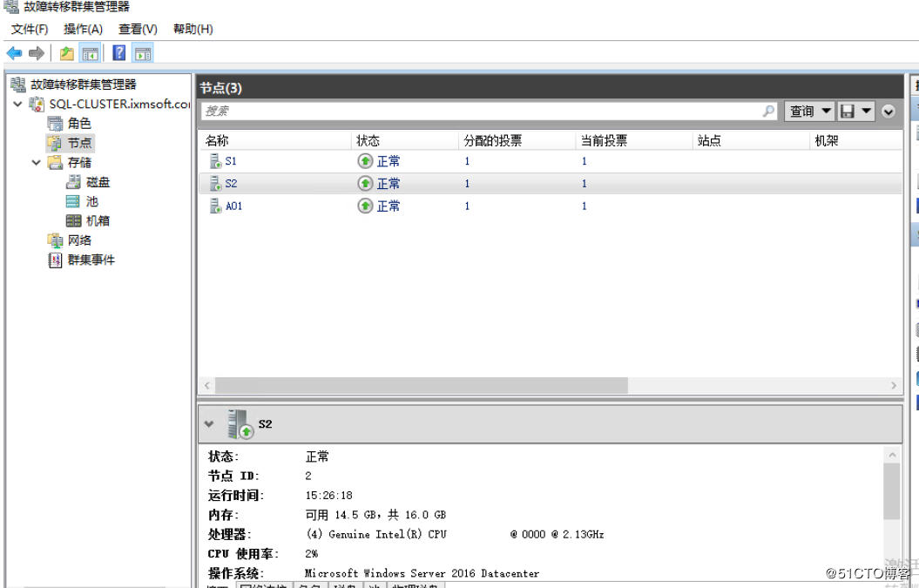Click green up status icon for S2
The image size is (919, 588).
[365, 184]
